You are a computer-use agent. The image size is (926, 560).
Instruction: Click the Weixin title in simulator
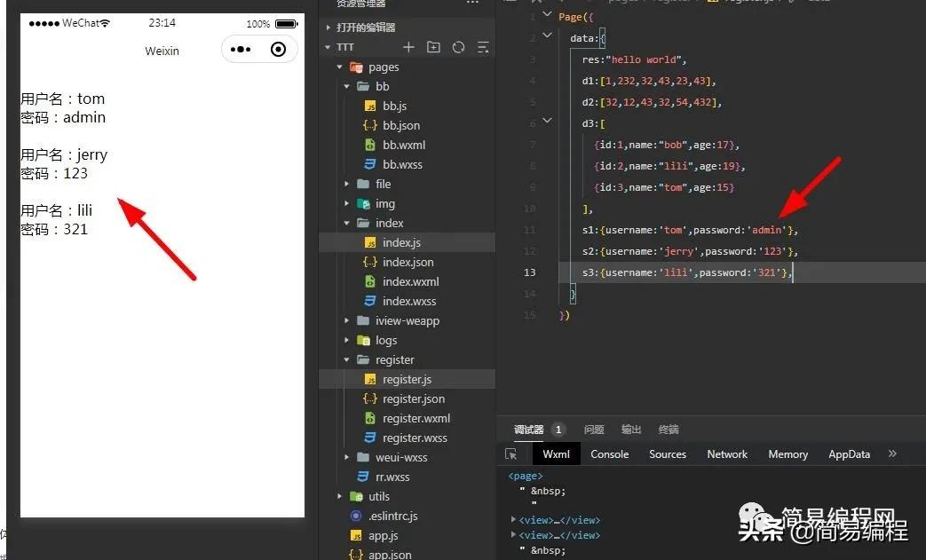coord(162,51)
